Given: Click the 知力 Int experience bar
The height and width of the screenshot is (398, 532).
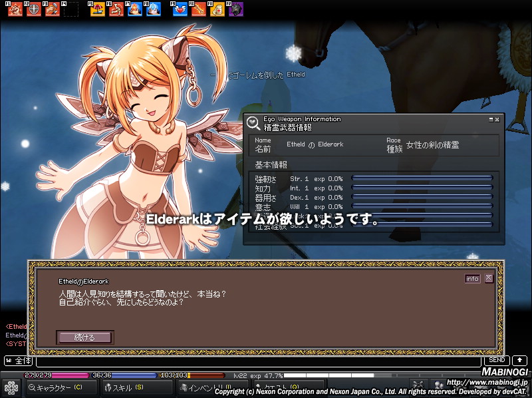Looking at the screenshot, I should click(x=422, y=187).
